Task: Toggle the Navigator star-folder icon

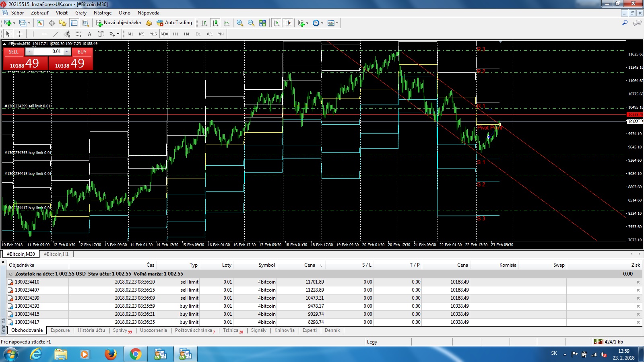Action: pos(62,23)
